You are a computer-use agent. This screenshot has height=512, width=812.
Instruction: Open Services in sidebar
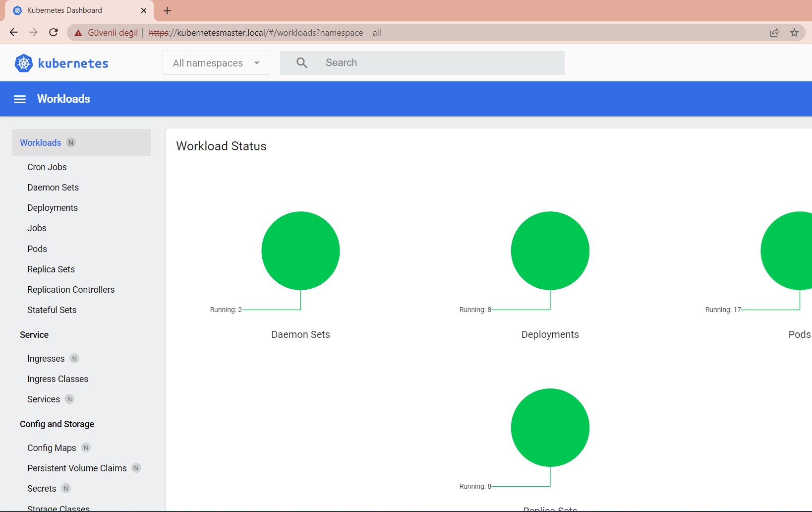point(44,399)
